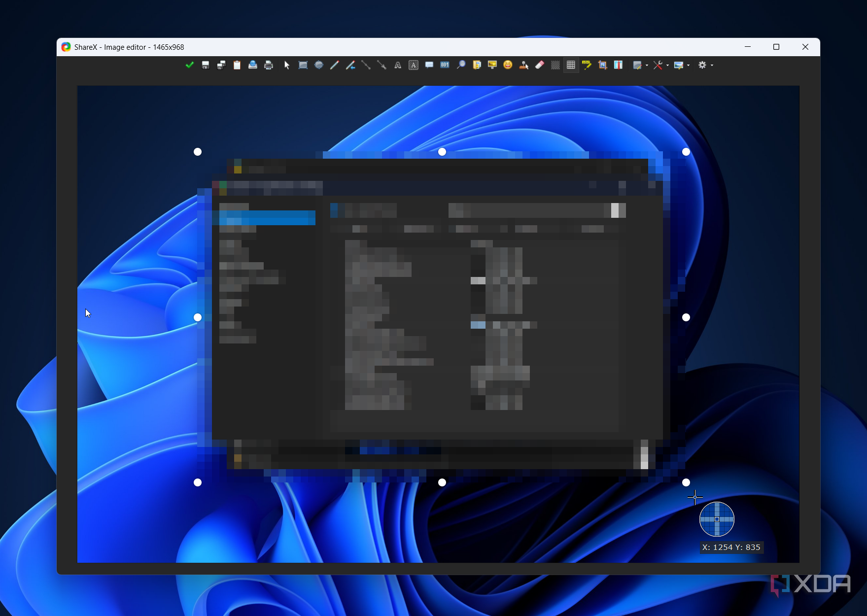Copy image to clipboard with the clipboard icon

237,65
